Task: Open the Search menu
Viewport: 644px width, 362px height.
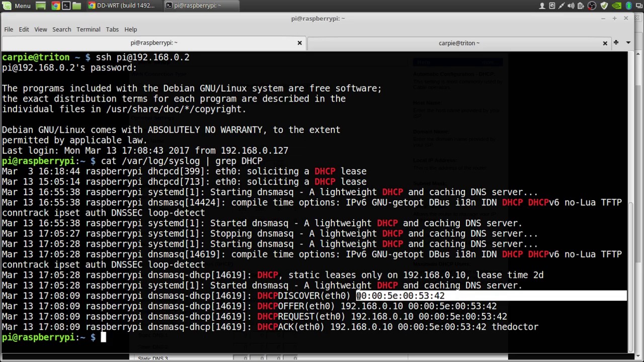Action: pos(61,29)
